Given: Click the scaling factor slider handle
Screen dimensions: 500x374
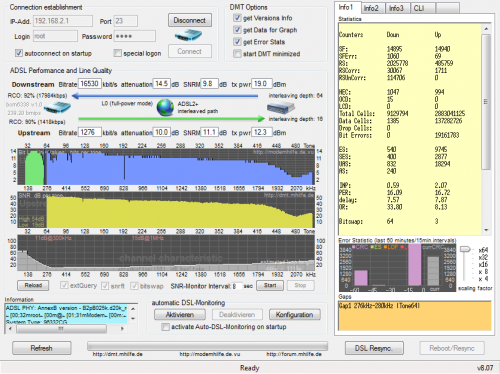Looking at the screenshot, I should (x=465, y=249).
